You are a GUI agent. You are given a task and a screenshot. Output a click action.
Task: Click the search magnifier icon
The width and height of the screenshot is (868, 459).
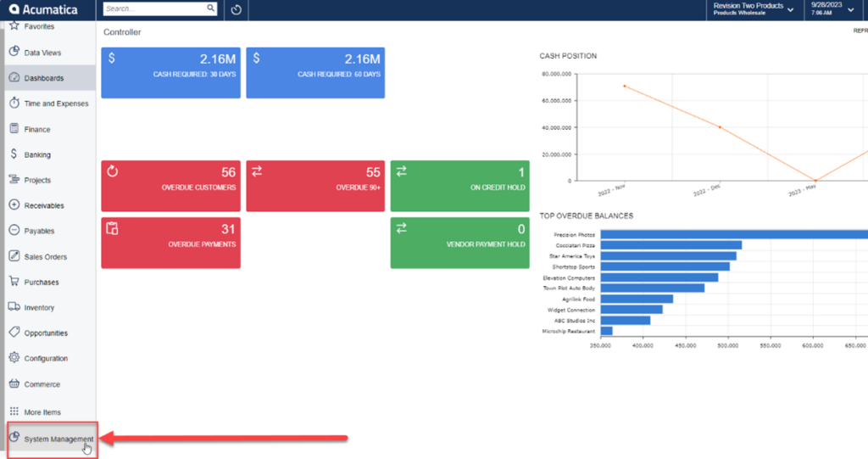210,8
